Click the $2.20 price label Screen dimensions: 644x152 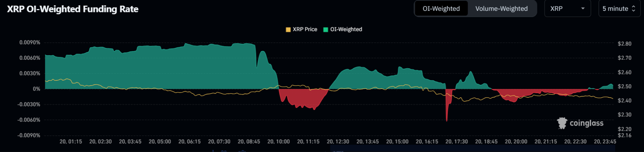[624, 129]
